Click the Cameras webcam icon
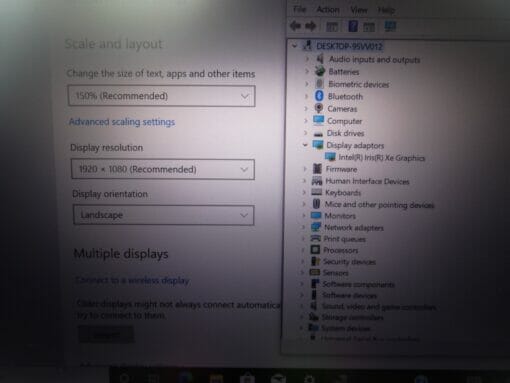510x383 pixels. coord(319,108)
